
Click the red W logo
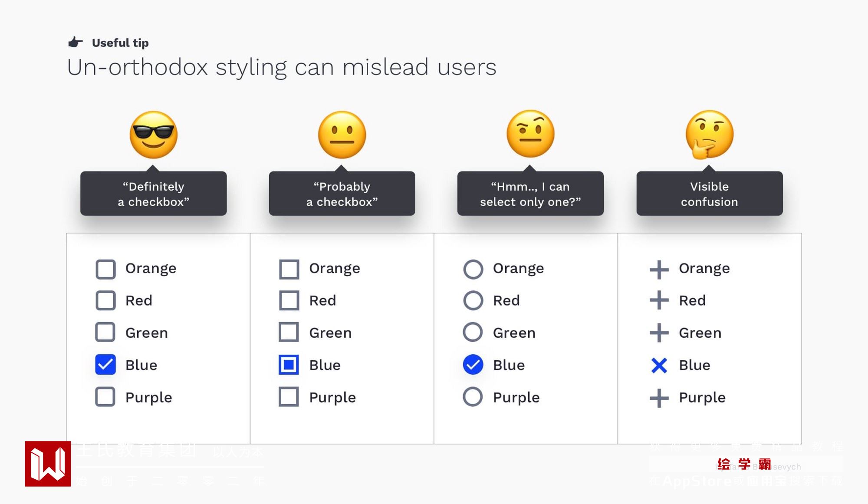pyautogui.click(x=48, y=464)
